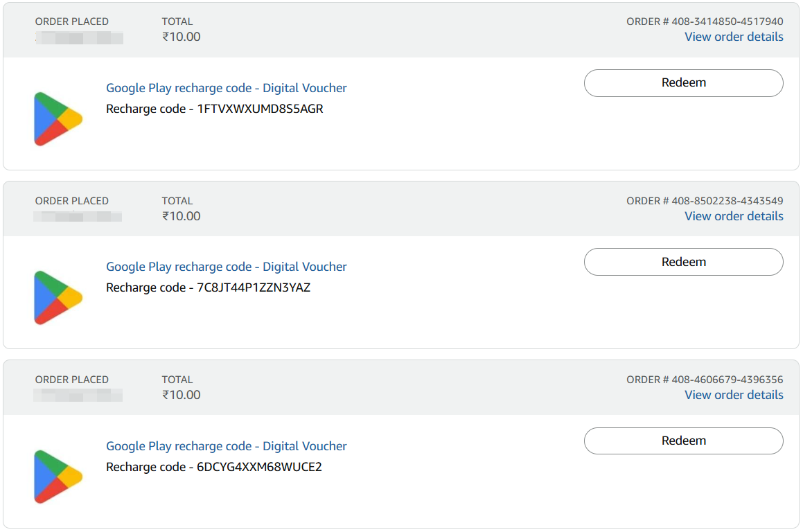Open Google Play voucher title in order 408-4606679-4396356
The image size is (803, 532).
(x=226, y=446)
